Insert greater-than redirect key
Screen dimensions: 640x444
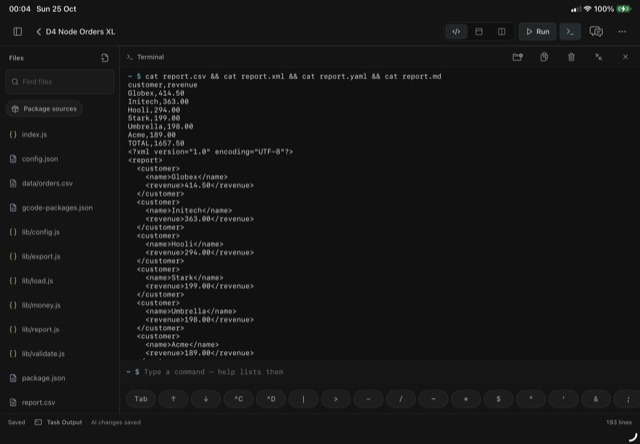click(336, 399)
